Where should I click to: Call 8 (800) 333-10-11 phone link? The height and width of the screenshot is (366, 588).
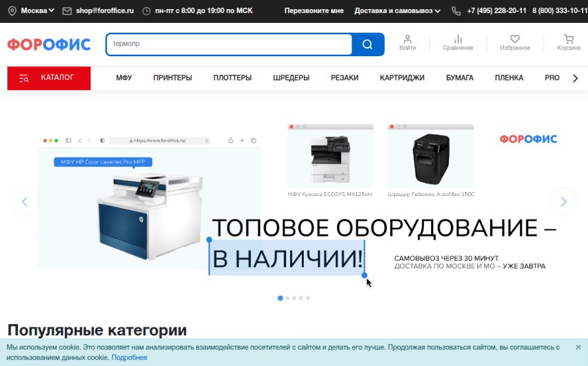560,11
